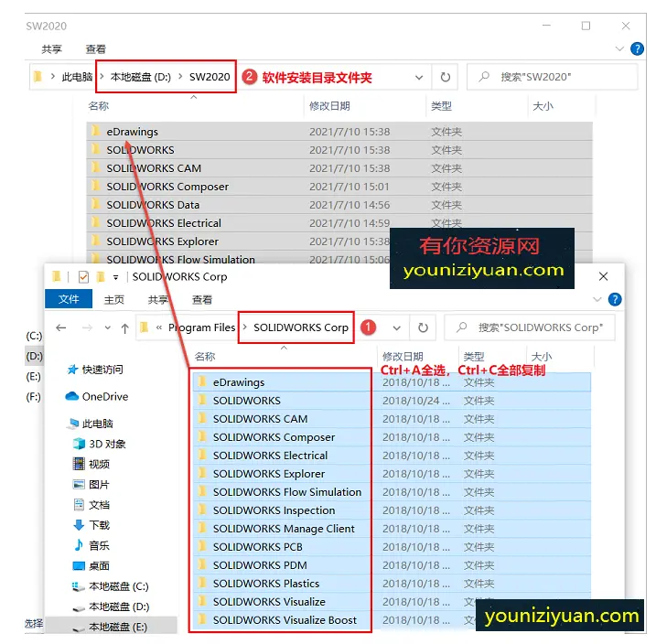Open the 查看 tab in SW2020 window
Viewport: 656px width, 644px height.
click(x=96, y=48)
